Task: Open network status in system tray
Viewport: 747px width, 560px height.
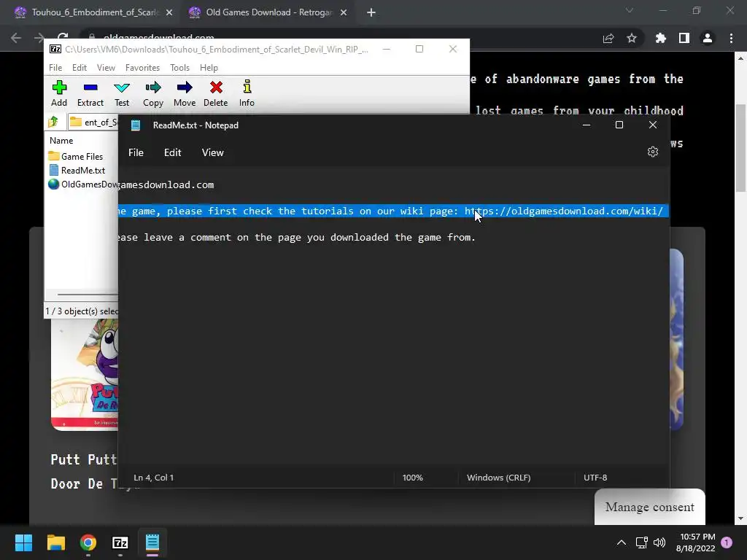Action: pos(641,542)
